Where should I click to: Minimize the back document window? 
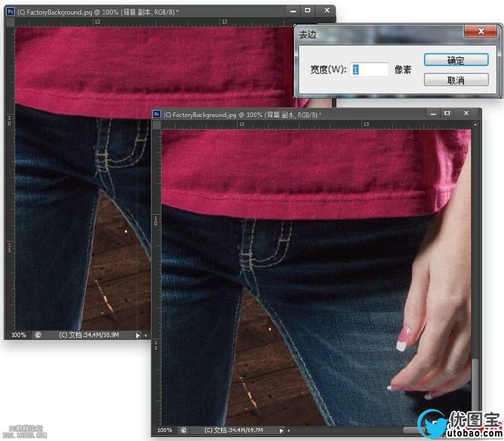293,11
